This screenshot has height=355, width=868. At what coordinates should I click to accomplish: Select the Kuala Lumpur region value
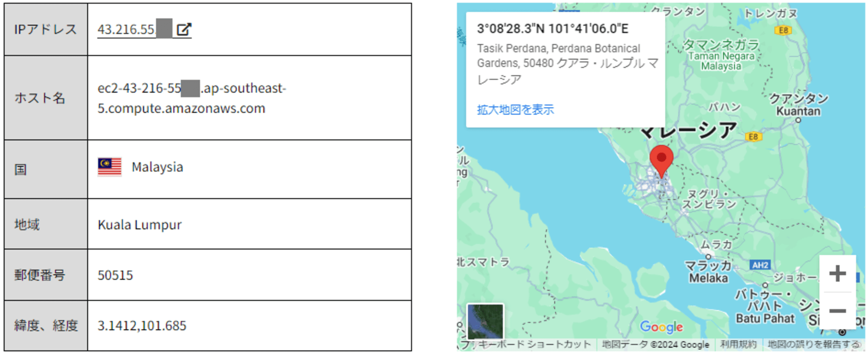point(140,225)
